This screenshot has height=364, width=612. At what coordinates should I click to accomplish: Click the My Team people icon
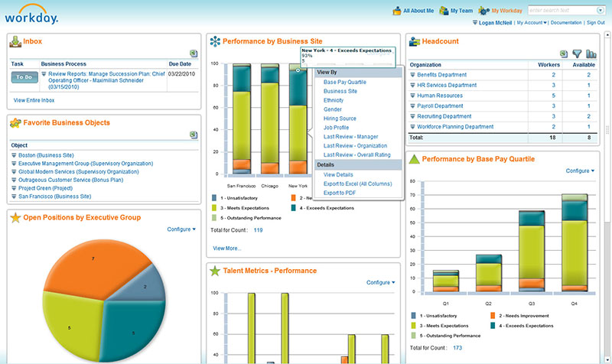click(x=444, y=11)
